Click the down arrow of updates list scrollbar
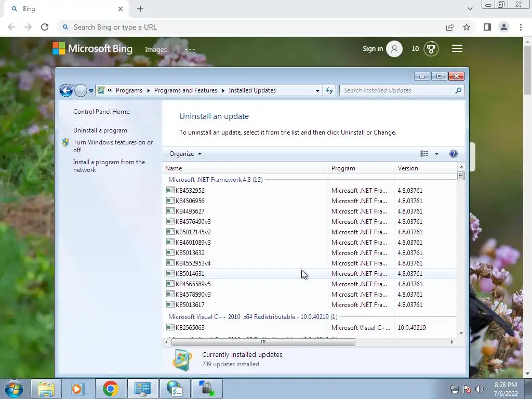532x399 pixels. pyautogui.click(x=461, y=334)
